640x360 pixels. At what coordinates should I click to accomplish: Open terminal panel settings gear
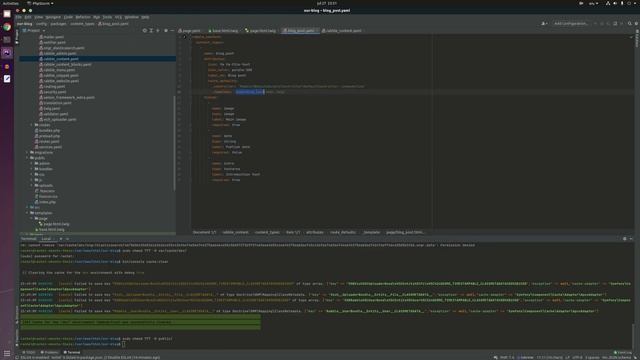pyautogui.click(x=624, y=239)
